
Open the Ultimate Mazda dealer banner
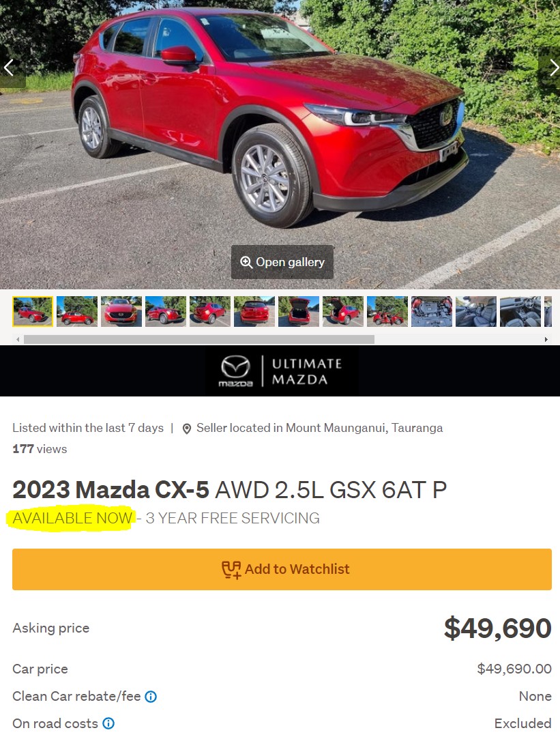tap(280, 371)
